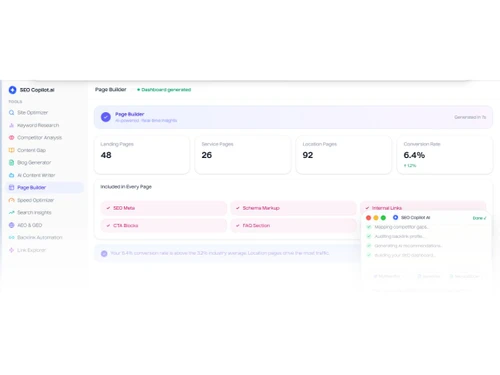Open Site Optimizer magnifier icon
Screen dimensions: 500x375
tap(11, 113)
